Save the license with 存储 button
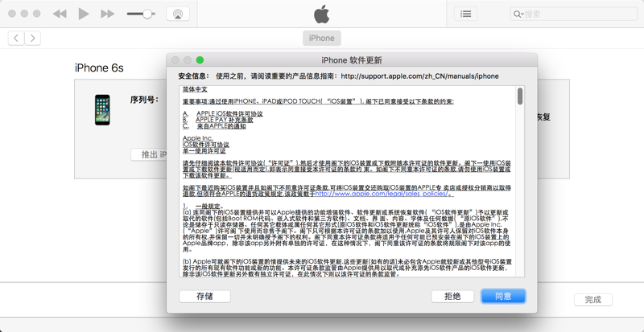This screenshot has height=332, width=644. (204, 297)
